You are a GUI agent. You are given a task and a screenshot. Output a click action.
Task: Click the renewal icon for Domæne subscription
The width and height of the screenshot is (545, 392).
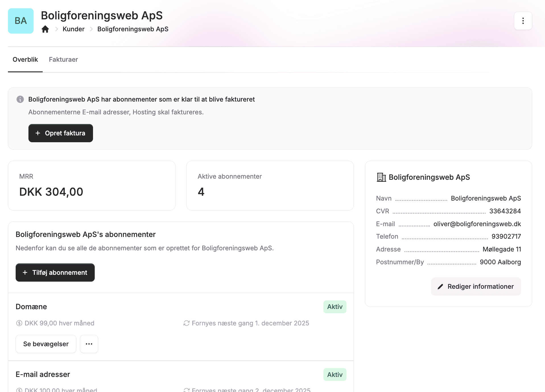pyautogui.click(x=186, y=323)
